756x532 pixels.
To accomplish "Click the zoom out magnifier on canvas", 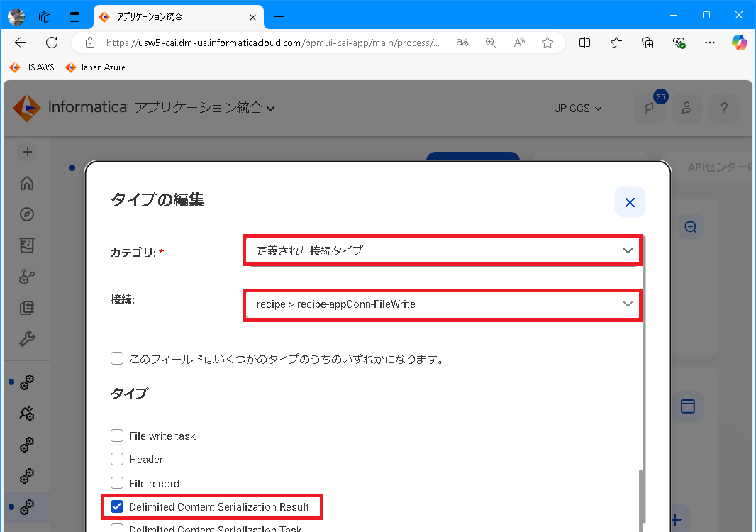I will coord(691,227).
